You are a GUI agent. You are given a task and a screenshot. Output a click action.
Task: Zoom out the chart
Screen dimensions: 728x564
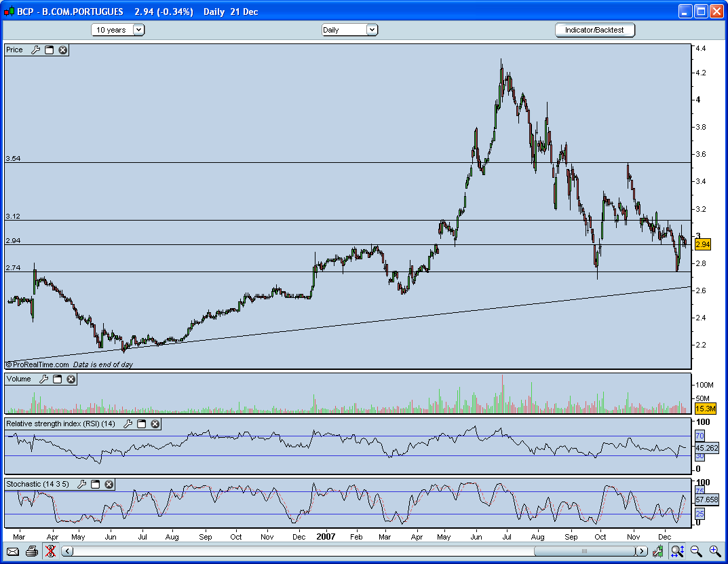[x=696, y=552]
